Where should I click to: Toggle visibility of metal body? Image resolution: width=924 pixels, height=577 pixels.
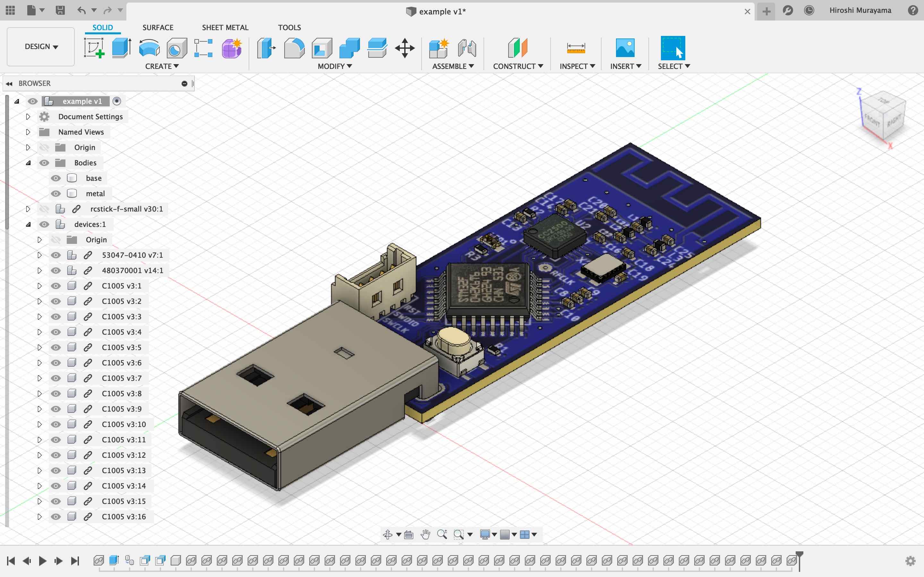pyautogui.click(x=56, y=194)
